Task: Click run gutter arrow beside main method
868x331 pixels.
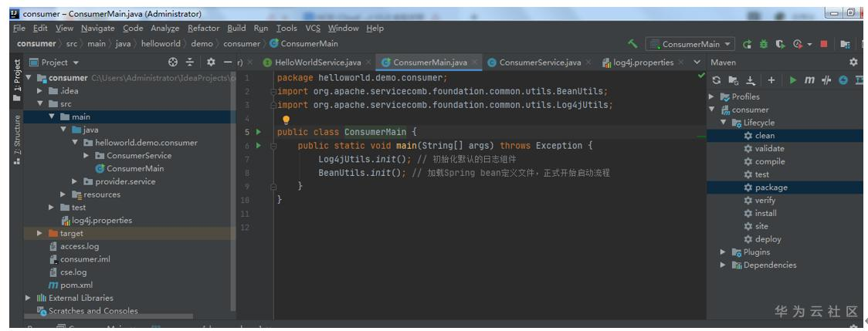Action: tap(259, 146)
